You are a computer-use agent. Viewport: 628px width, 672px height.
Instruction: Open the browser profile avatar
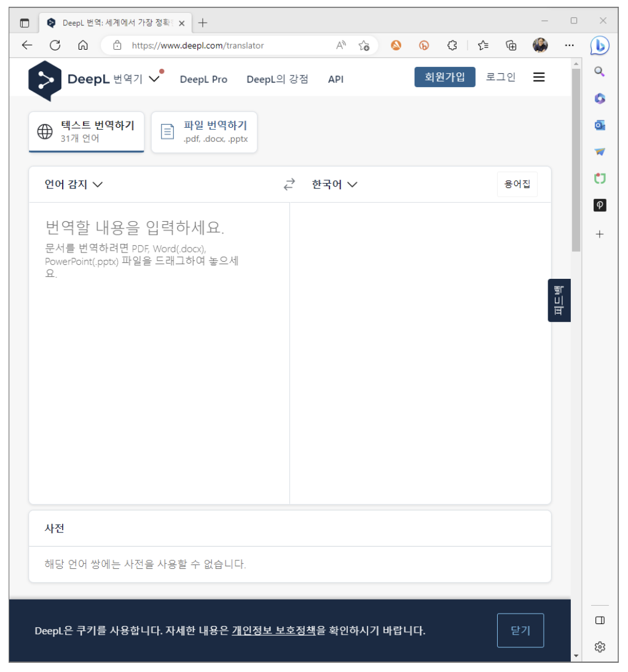click(540, 45)
